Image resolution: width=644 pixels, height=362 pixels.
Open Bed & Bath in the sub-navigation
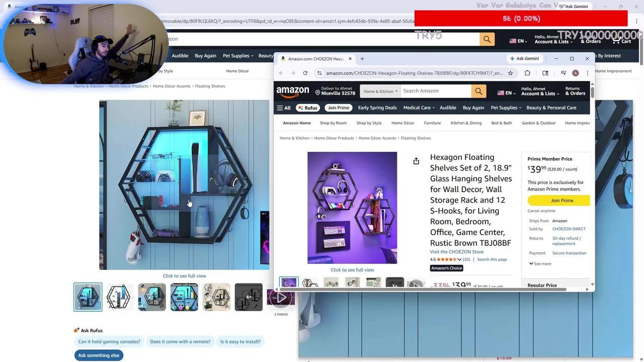pyautogui.click(x=502, y=123)
